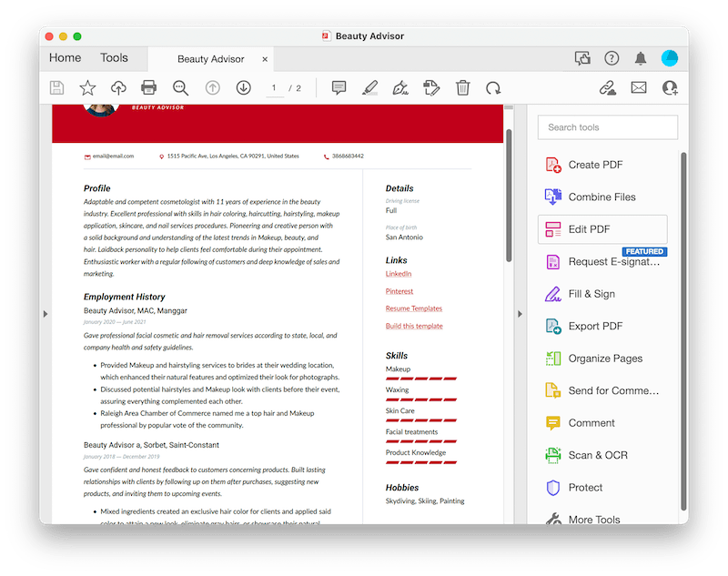Open the Build this template link
Screen dimensions: 728x576
click(414, 325)
